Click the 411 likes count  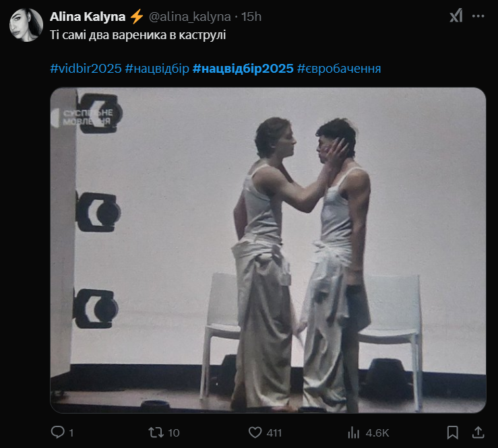pos(274,433)
